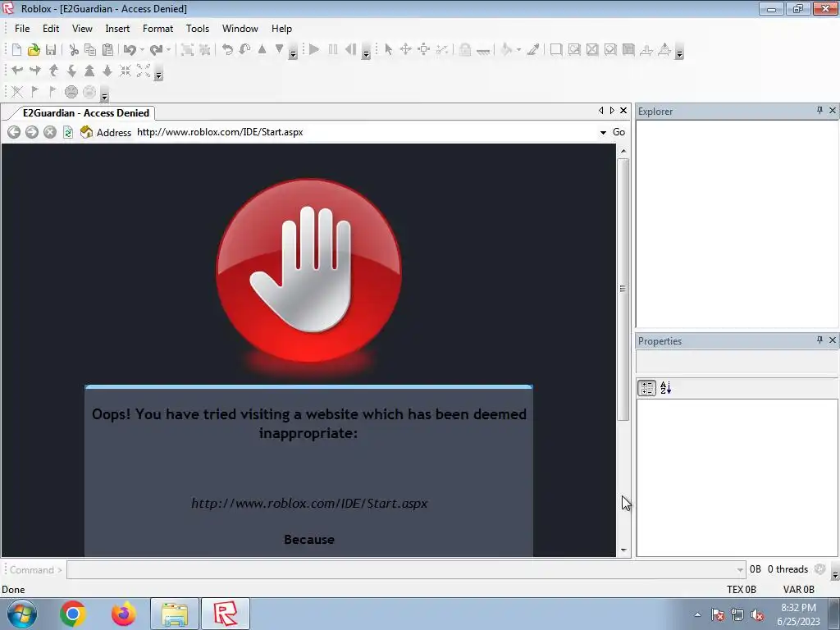840x630 pixels.
Task: Open the View menu
Action: [x=82, y=29]
